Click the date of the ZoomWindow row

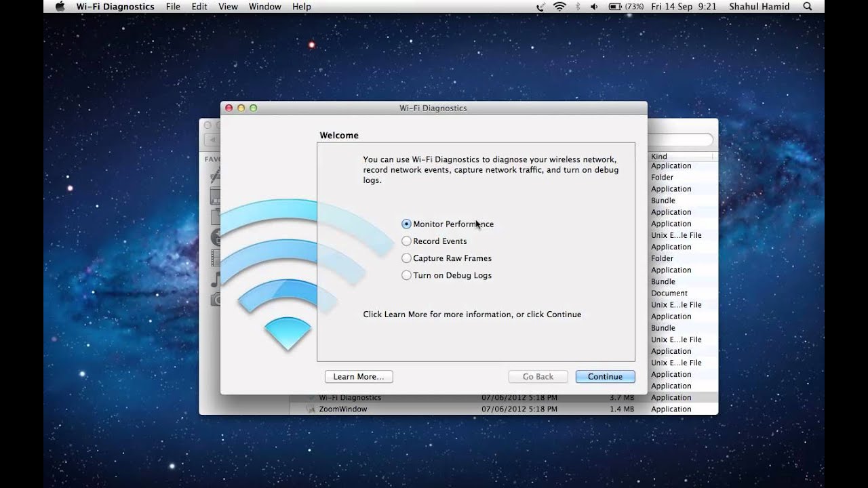519,409
